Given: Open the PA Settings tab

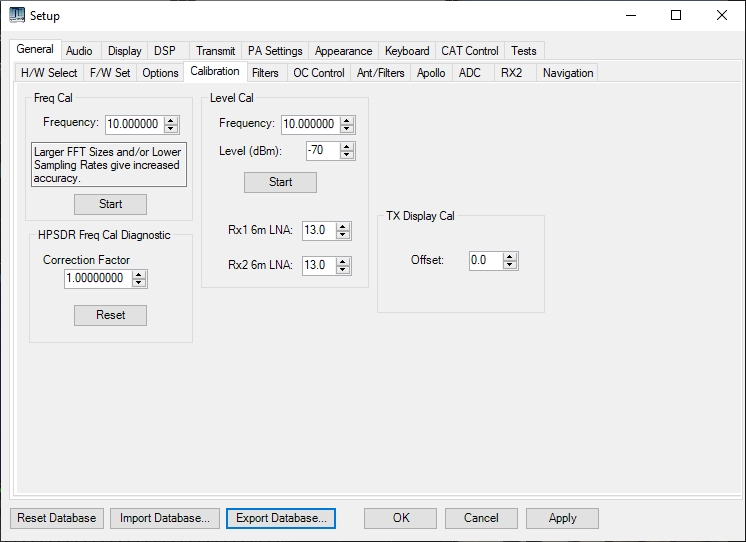Looking at the screenshot, I should click(275, 50).
